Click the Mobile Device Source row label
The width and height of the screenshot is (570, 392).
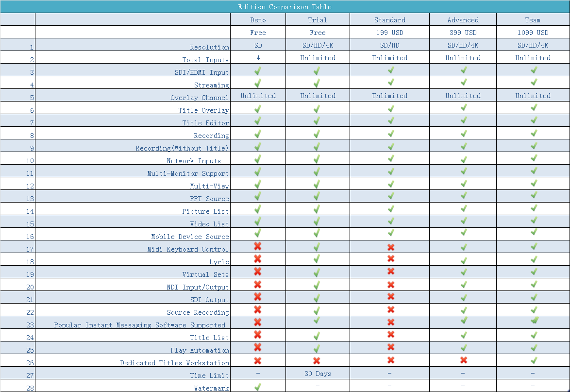pyautogui.click(x=190, y=237)
